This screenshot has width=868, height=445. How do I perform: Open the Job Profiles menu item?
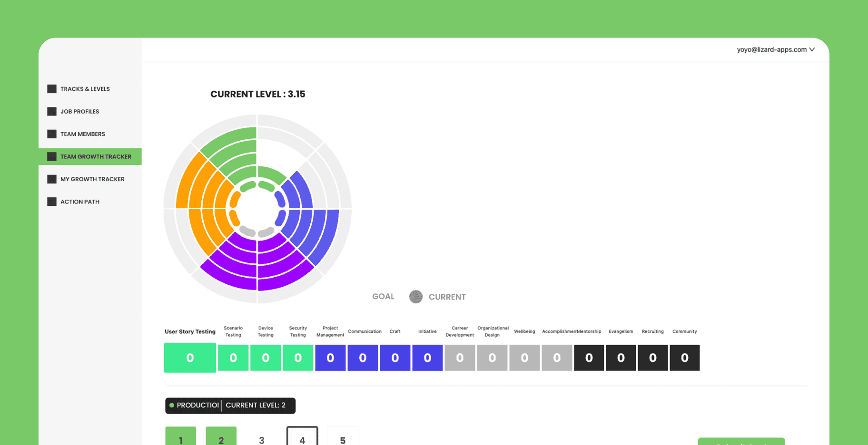click(x=79, y=111)
